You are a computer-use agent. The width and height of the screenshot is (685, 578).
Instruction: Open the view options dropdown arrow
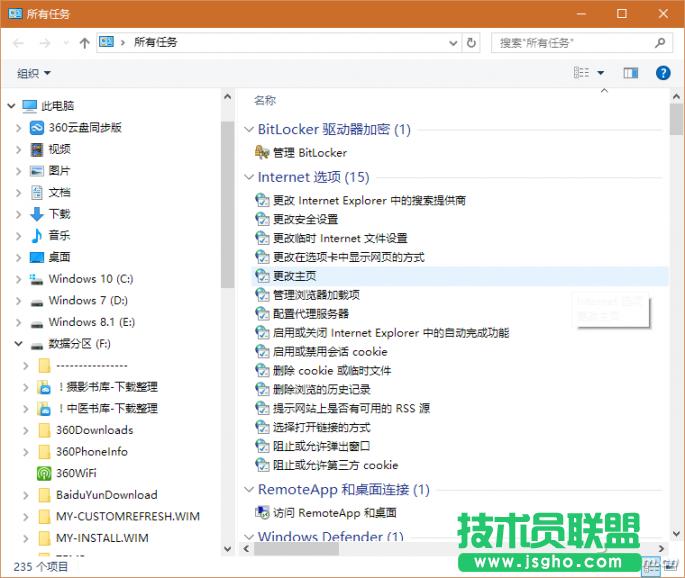[601, 73]
